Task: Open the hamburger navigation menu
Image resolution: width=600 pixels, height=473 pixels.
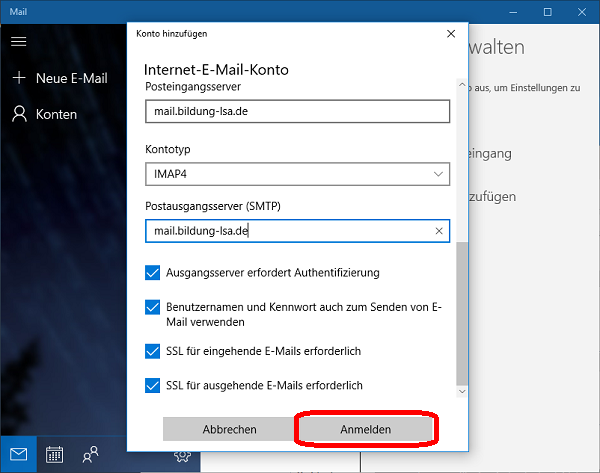Action: 18,42
